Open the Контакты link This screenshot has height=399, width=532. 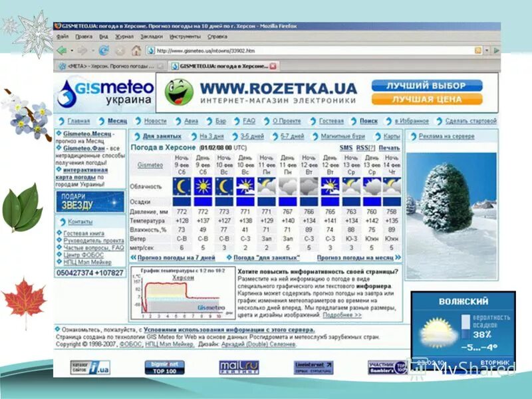click(x=80, y=222)
